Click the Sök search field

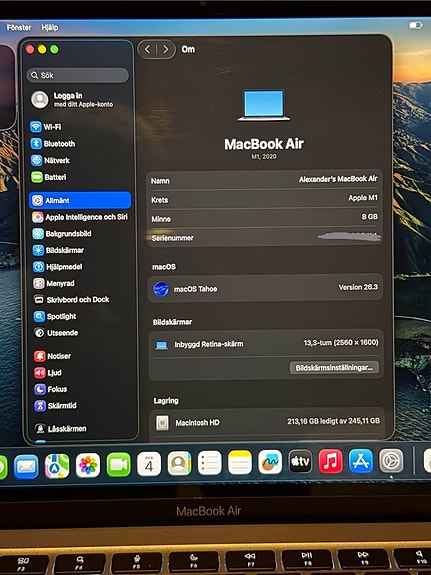coord(78,75)
